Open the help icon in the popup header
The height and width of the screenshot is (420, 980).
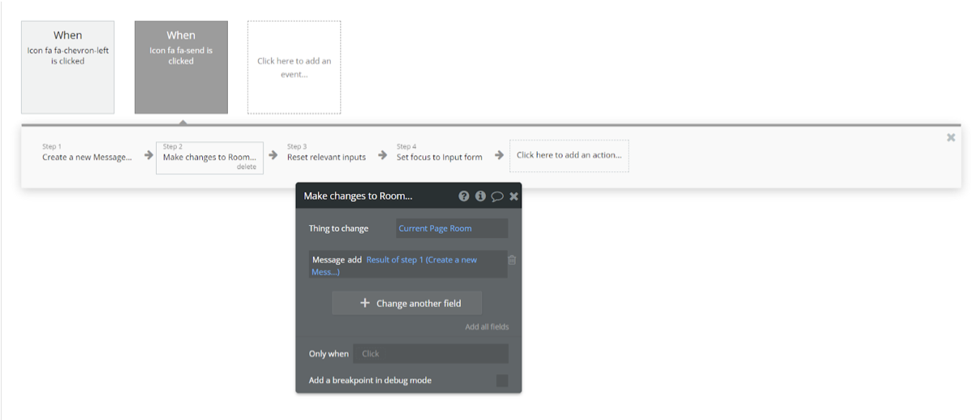(464, 196)
